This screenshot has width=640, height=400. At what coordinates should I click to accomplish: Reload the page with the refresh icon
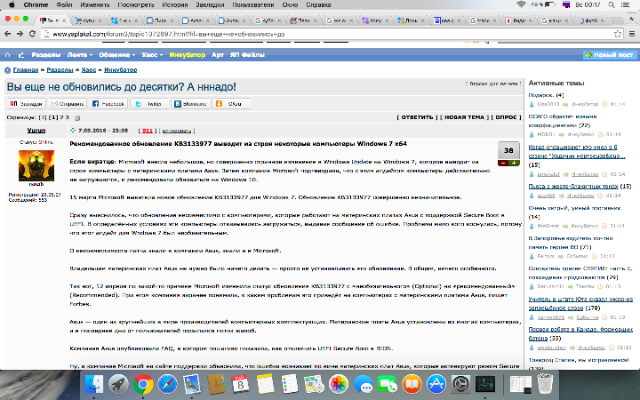[x=32, y=34]
